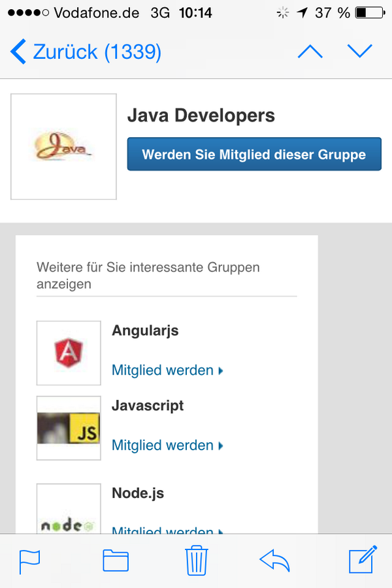This screenshot has height=588, width=392.
Task: Tap the Java Developers group logo
Action: (x=63, y=146)
